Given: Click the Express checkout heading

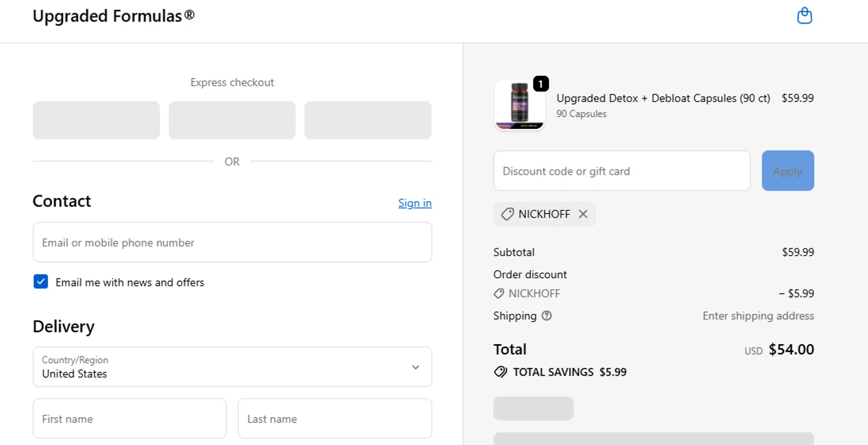Looking at the screenshot, I should [232, 83].
